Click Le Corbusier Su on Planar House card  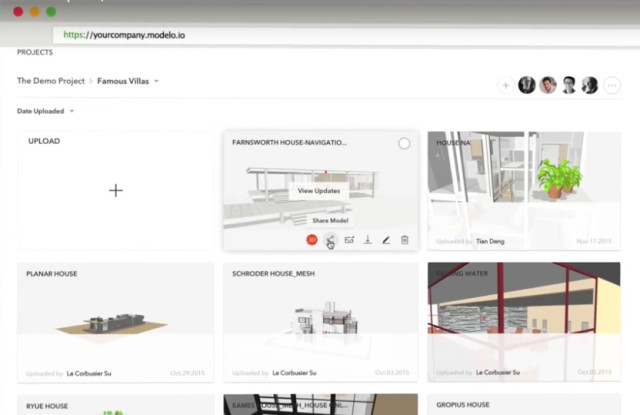point(89,373)
